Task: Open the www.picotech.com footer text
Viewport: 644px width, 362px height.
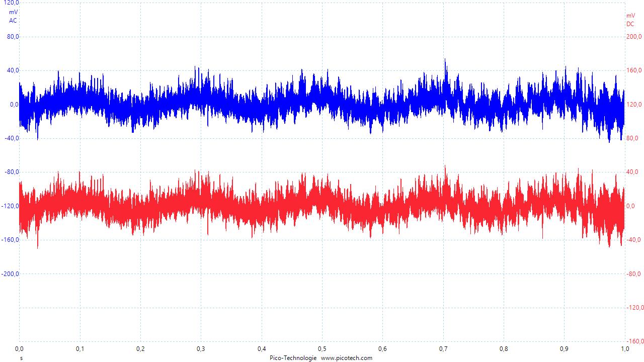Action: (347, 358)
